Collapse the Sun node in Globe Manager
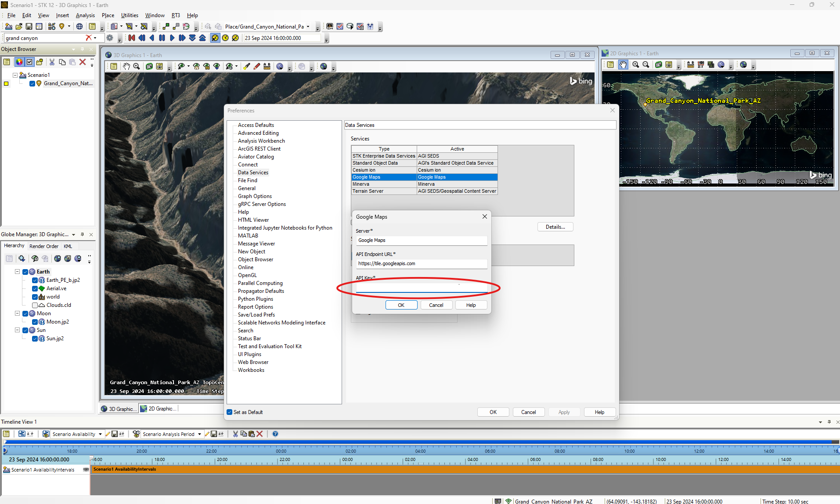Viewport: 840px width, 504px height. (x=18, y=330)
